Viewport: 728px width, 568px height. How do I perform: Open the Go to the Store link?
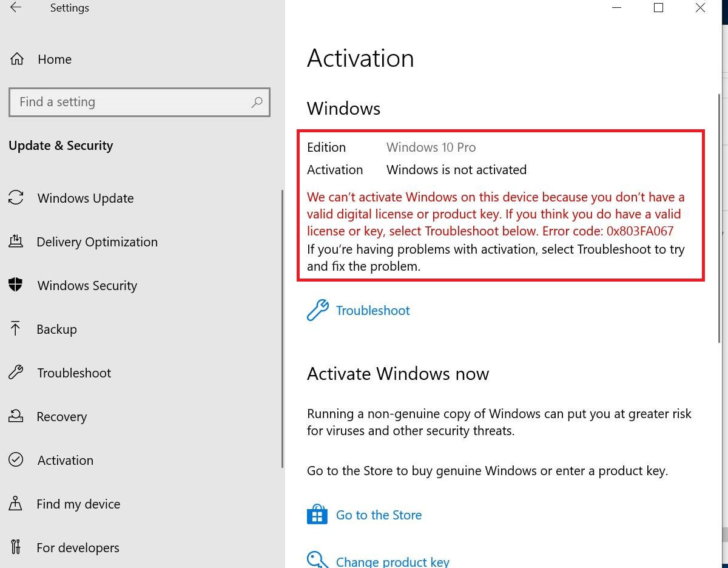coord(379,515)
